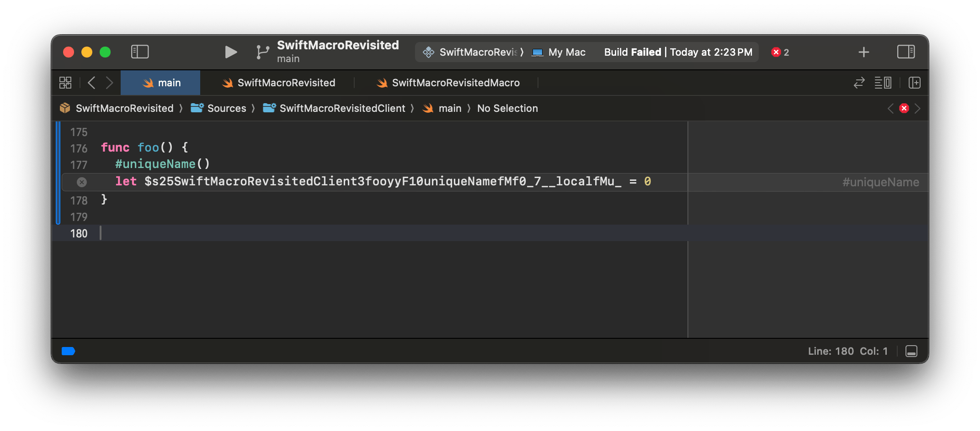Choose the My Mac run destination

[x=559, y=52]
